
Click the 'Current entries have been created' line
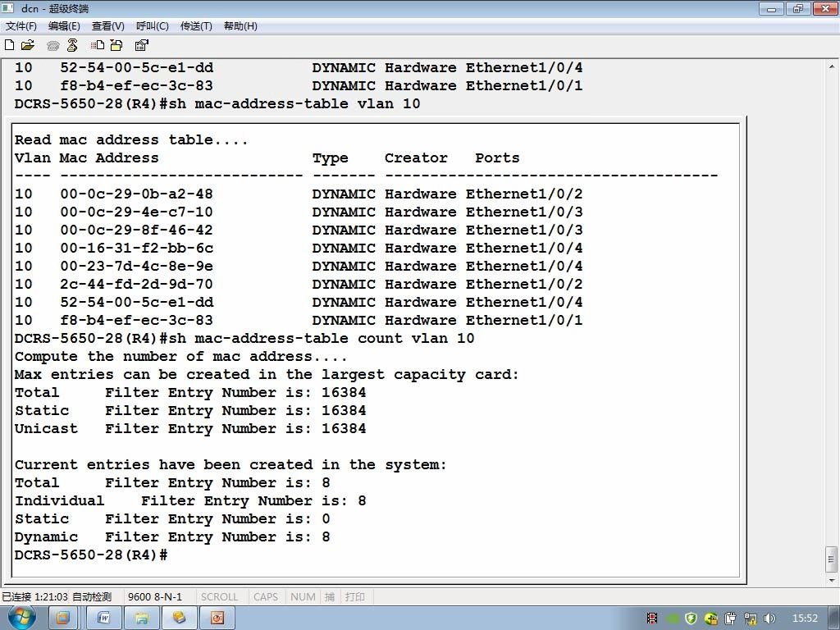pyautogui.click(x=231, y=465)
